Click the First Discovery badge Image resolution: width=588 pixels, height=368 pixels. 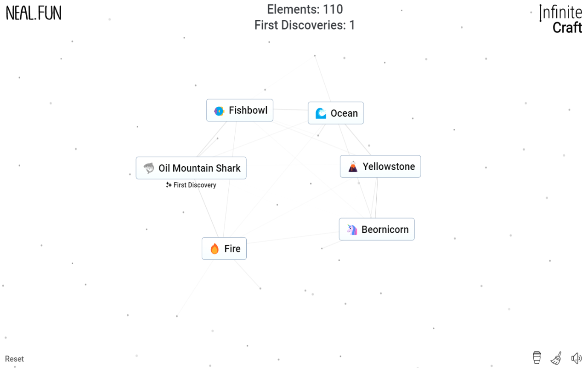click(x=191, y=185)
